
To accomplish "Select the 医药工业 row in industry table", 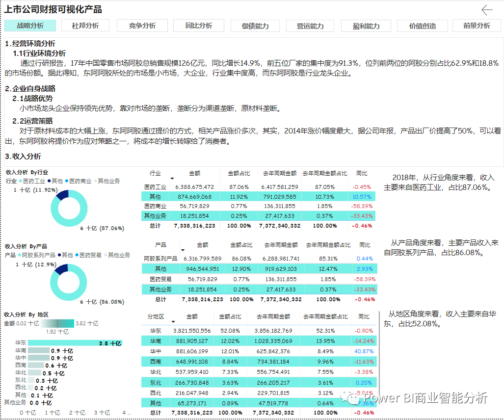I will point(259,187).
